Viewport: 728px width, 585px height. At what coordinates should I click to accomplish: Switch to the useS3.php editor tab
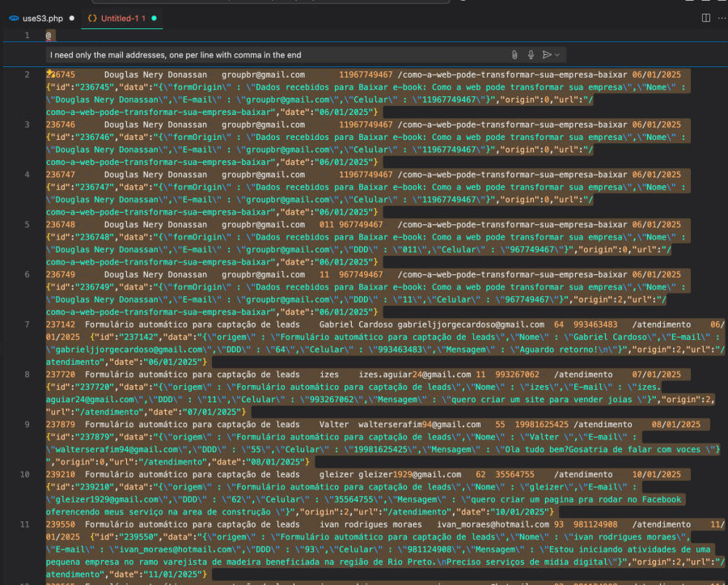pos(42,19)
